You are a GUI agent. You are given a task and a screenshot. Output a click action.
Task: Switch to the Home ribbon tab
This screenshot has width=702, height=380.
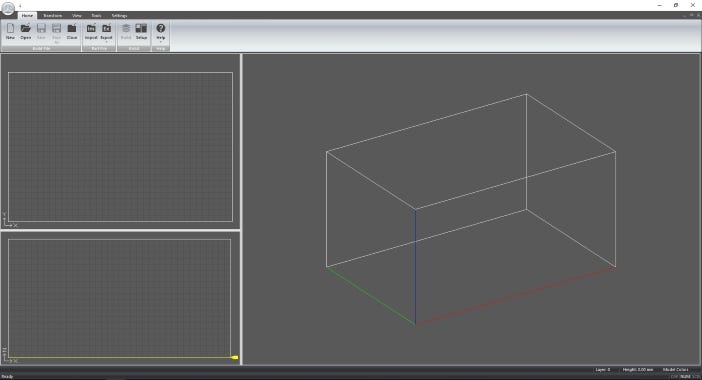pos(27,15)
